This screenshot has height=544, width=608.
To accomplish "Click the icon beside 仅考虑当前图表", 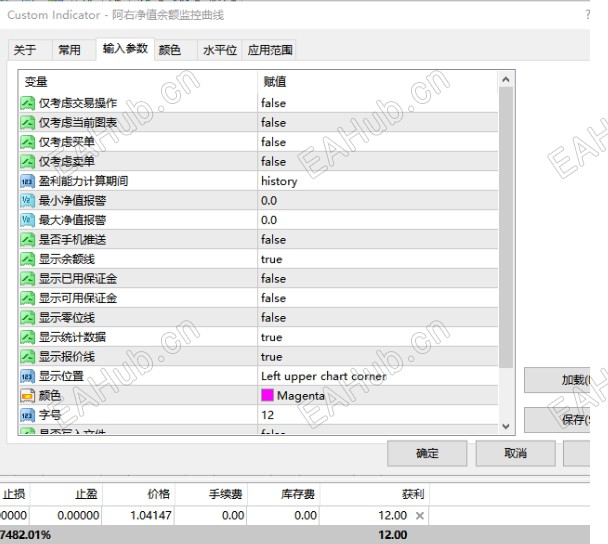I will [28, 123].
